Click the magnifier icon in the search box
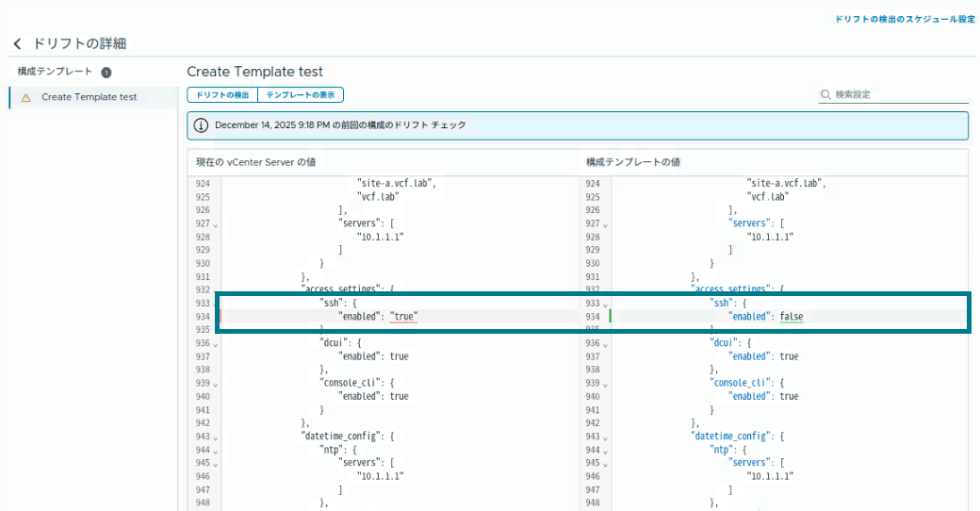 826,94
